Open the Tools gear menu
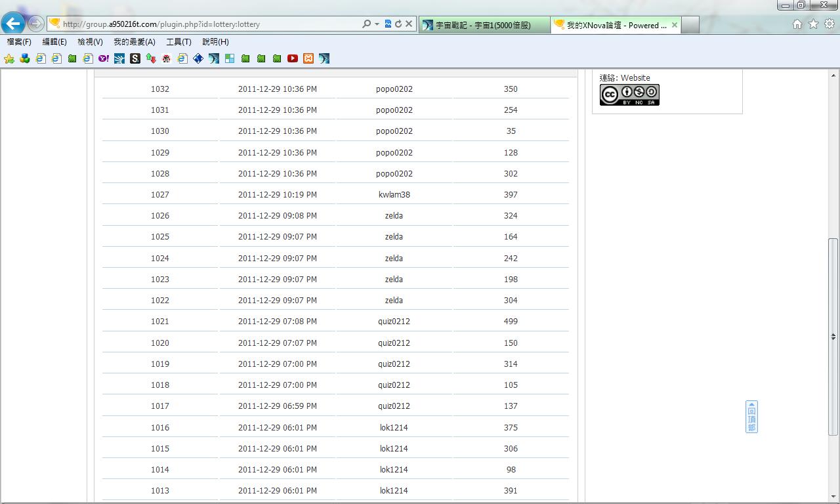This screenshot has height=504, width=840. 829,24
